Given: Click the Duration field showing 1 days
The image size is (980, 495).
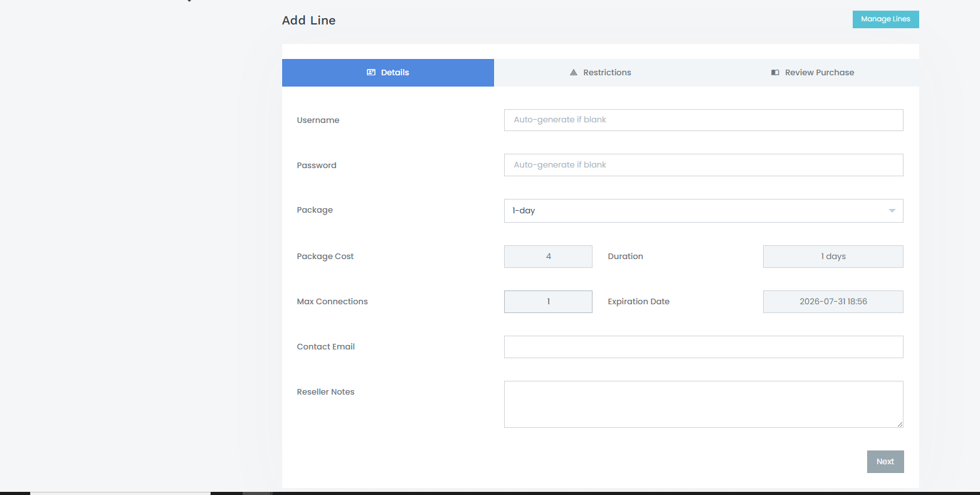Looking at the screenshot, I should point(833,257).
